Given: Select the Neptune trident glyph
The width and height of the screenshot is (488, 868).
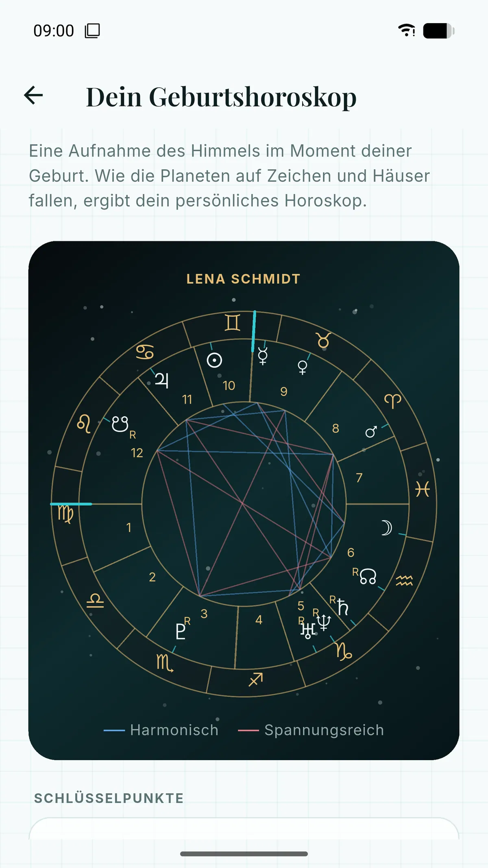Looking at the screenshot, I should (324, 623).
